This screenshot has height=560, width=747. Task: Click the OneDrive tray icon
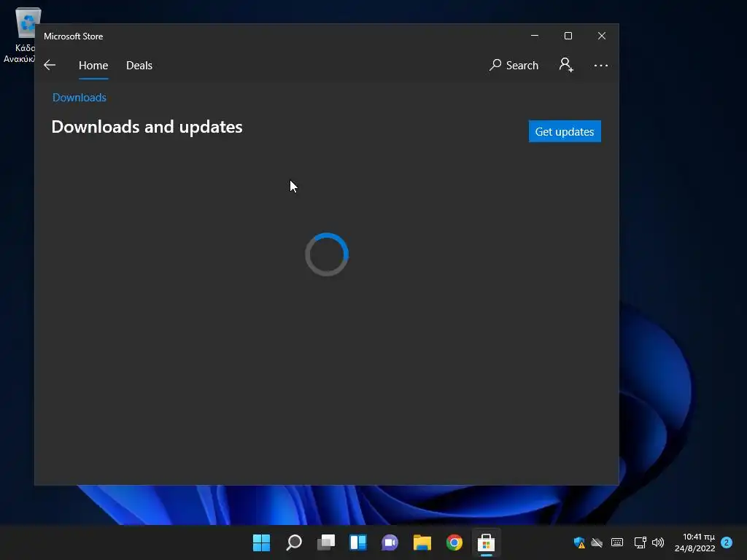[597, 542]
